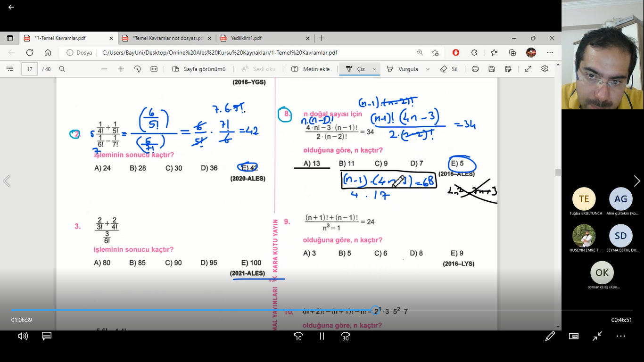Open the Collections icon in Edge
Screen dimensions: 644x362
tap(512, 53)
